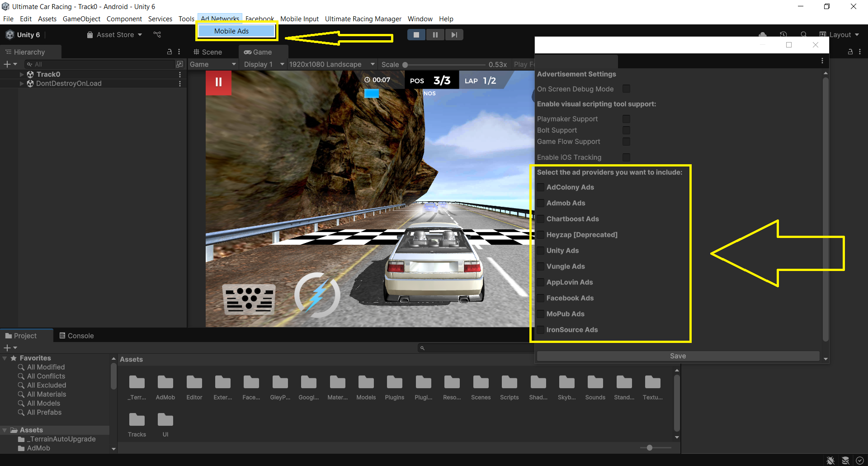
Task: Click the pause button in game view
Action: 218,82
